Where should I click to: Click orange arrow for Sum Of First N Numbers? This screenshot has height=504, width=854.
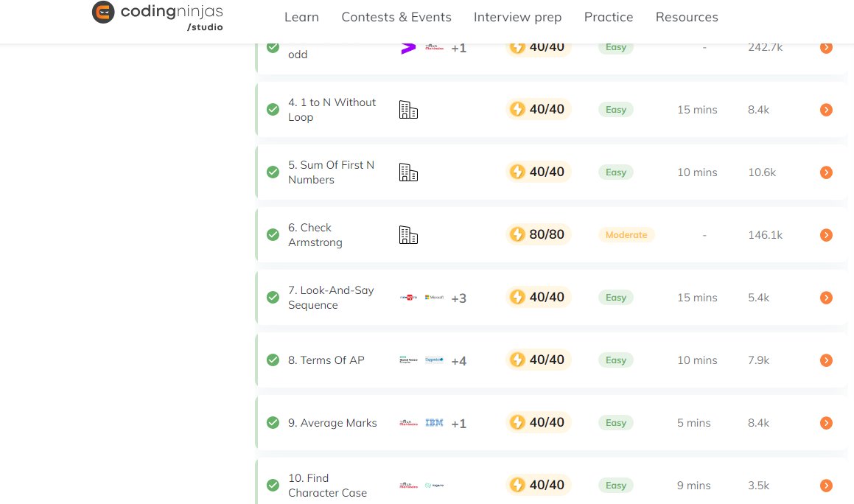826,172
